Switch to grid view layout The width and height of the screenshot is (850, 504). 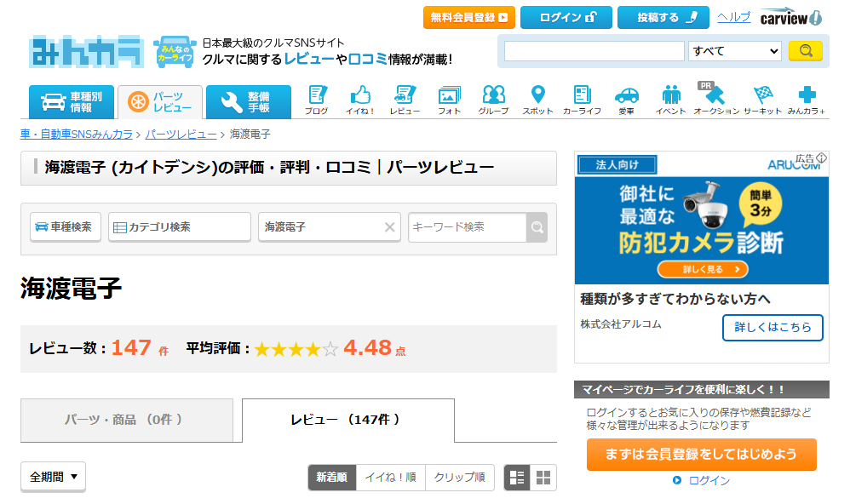(x=543, y=478)
